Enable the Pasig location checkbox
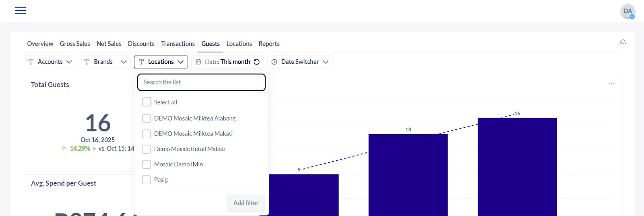Image resolution: width=644 pixels, height=216 pixels. click(147, 180)
